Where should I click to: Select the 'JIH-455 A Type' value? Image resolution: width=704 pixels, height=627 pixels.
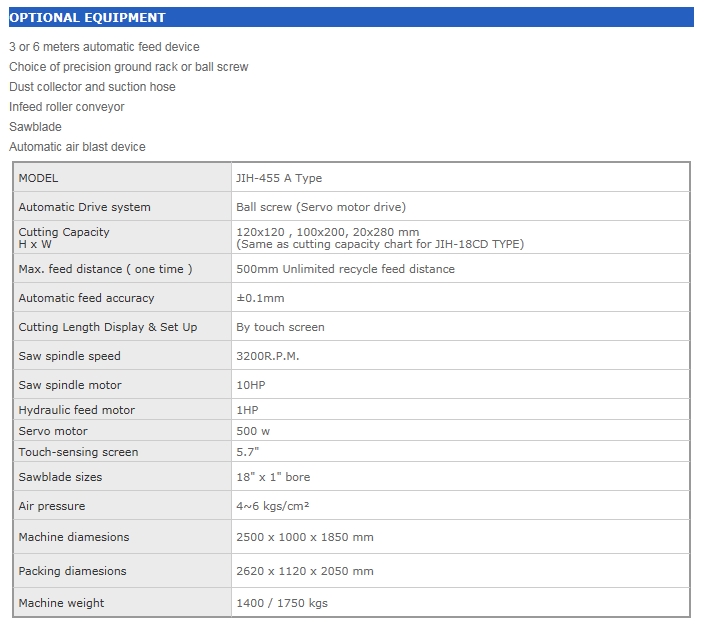tap(279, 178)
